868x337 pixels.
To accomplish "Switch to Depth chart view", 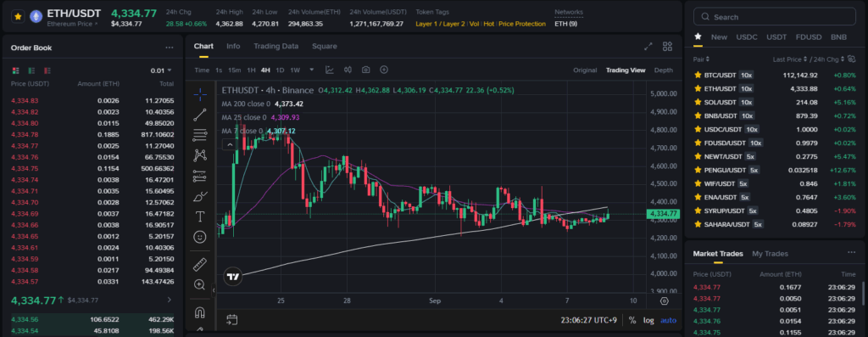I will [663, 70].
